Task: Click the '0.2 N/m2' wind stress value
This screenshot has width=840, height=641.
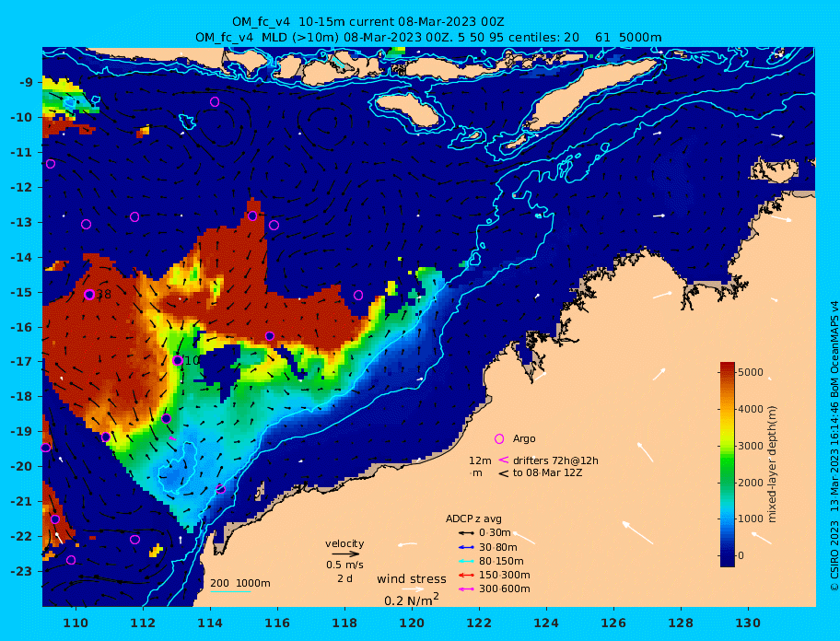Action: pyautogui.click(x=412, y=600)
